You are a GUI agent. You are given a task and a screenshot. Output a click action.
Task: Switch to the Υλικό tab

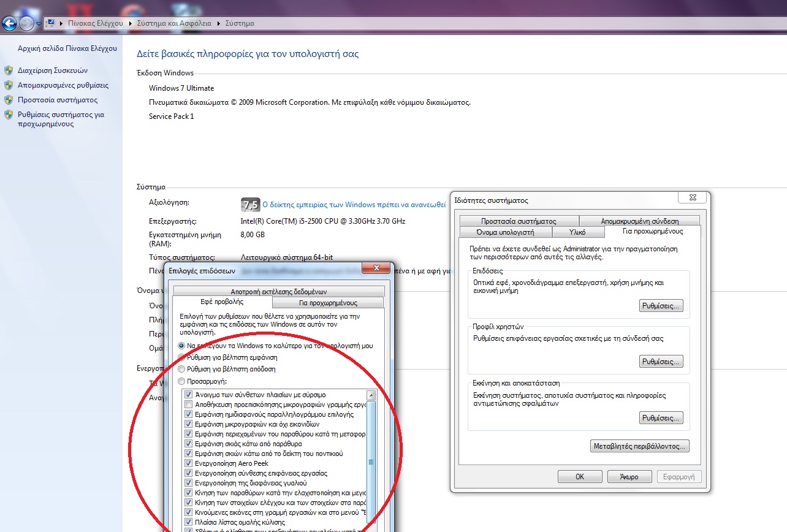tap(577, 232)
